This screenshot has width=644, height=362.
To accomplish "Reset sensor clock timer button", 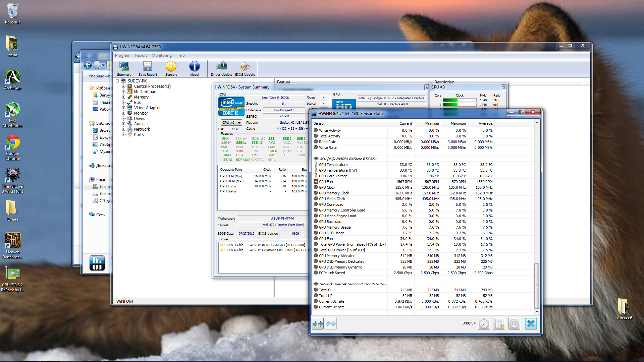I will (484, 323).
